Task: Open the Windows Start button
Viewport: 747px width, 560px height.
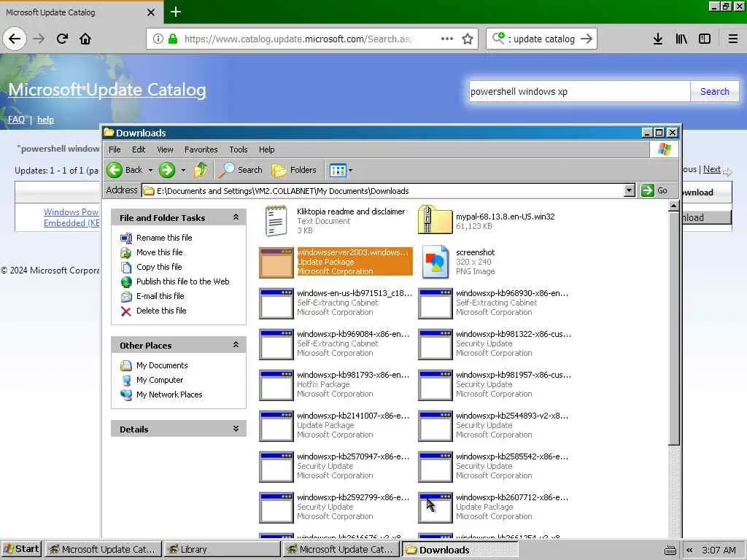Action: (21, 550)
